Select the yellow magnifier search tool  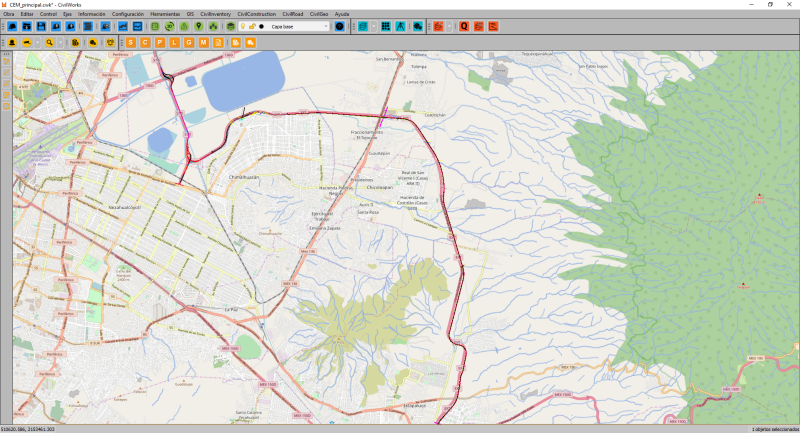tap(48, 43)
